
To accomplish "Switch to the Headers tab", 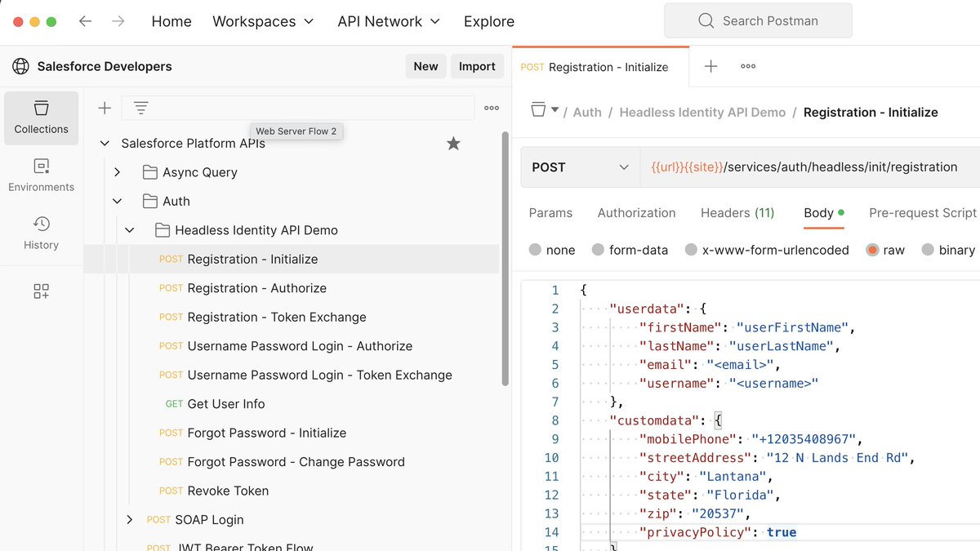I will click(x=737, y=212).
